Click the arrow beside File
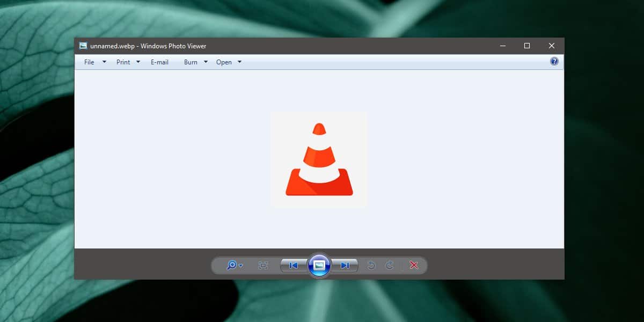The image size is (644, 322). (104, 62)
